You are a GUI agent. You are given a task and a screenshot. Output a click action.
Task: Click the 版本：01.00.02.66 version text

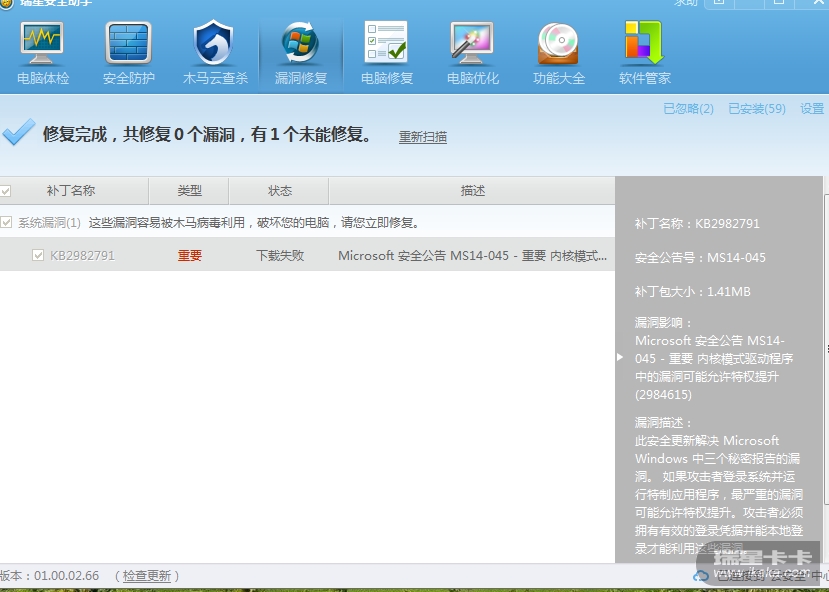click(x=50, y=576)
